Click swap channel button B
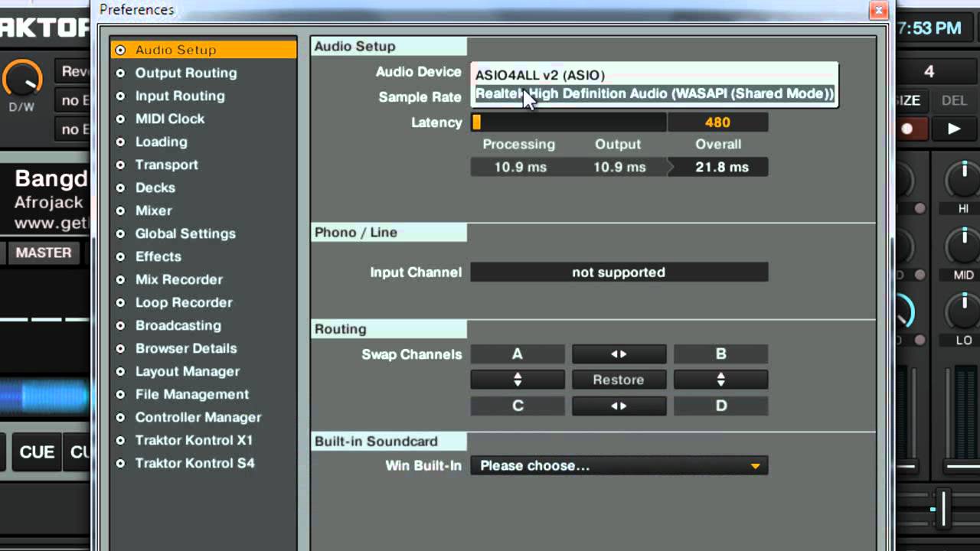The width and height of the screenshot is (980, 551). [x=720, y=354]
